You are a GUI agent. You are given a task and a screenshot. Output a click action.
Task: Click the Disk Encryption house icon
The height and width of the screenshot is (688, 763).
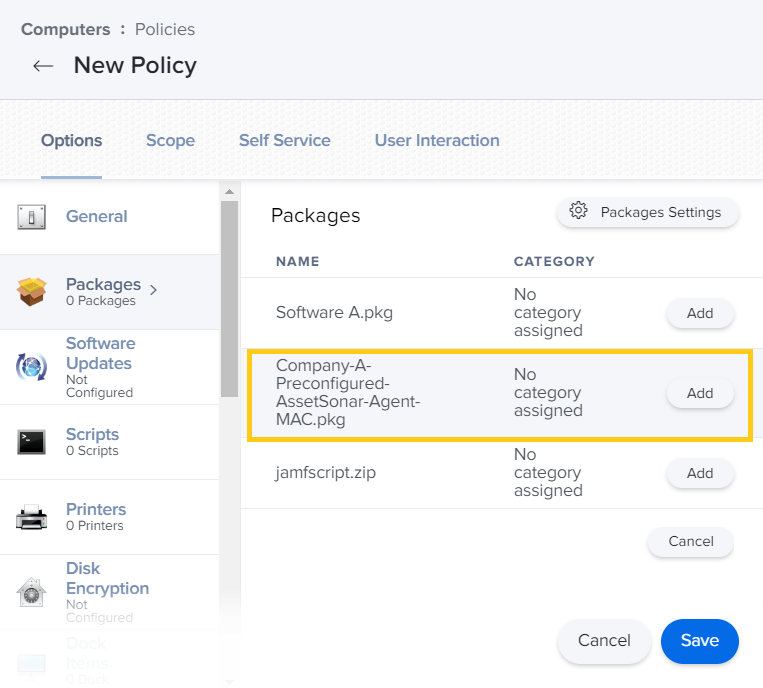pos(32,592)
